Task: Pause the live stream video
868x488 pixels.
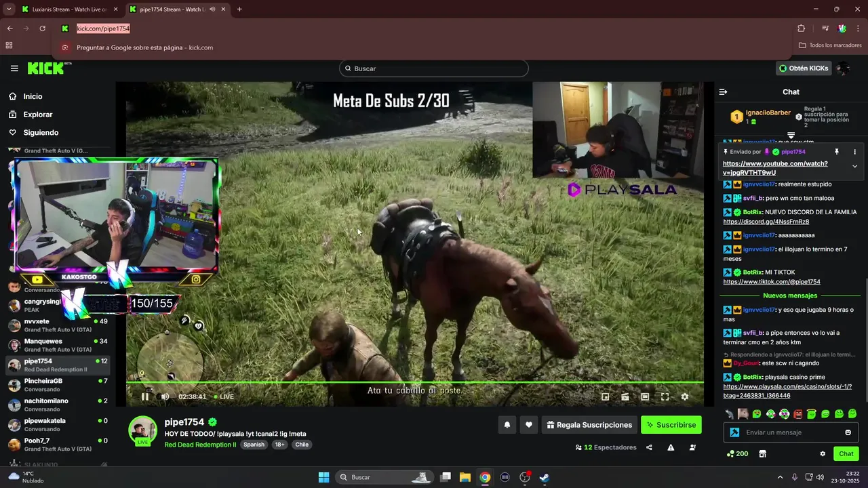Action: click(144, 396)
